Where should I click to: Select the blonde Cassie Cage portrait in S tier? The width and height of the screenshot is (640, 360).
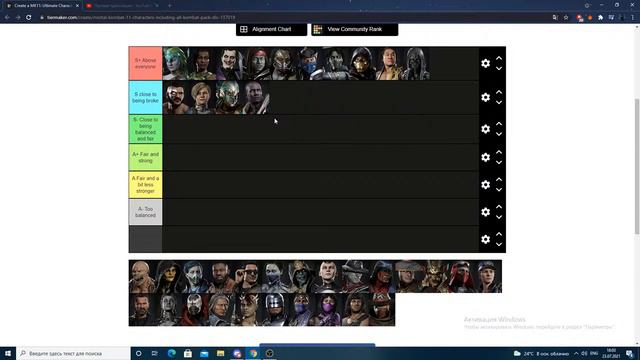(202, 97)
